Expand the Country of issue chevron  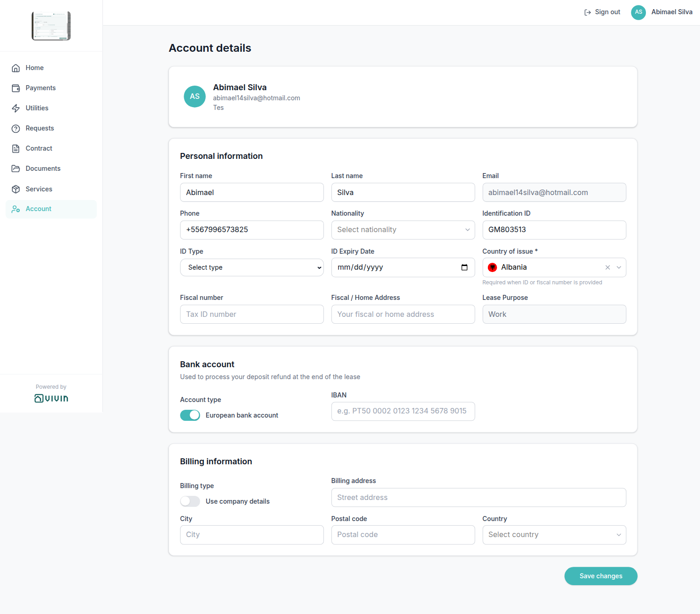point(619,267)
